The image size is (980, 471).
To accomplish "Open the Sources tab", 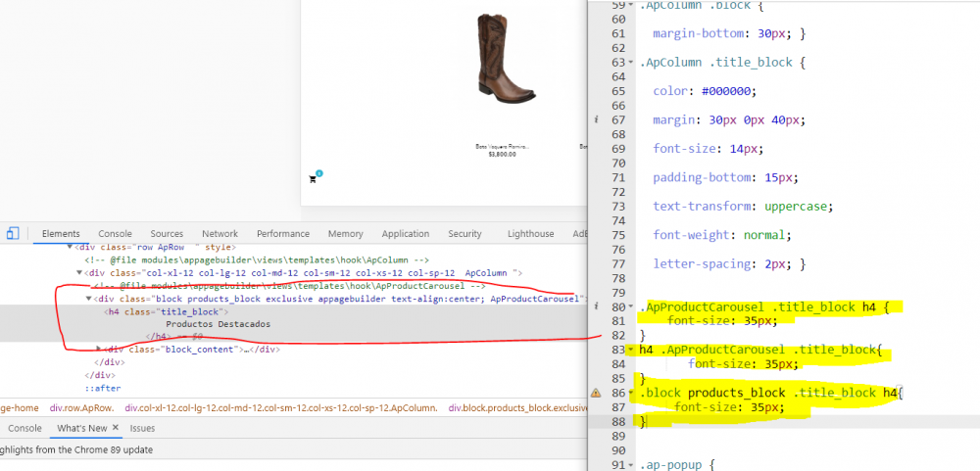I will coord(167,234).
